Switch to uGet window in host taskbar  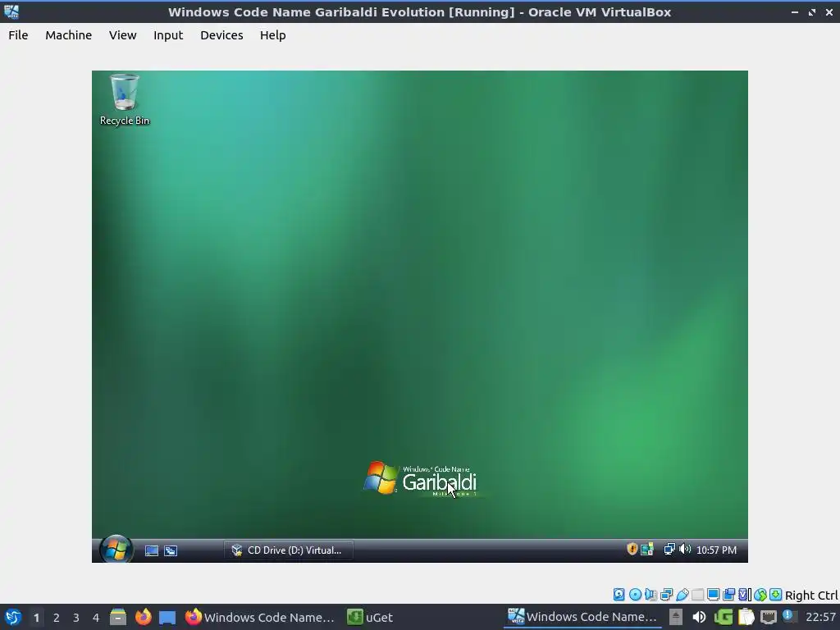370,617
